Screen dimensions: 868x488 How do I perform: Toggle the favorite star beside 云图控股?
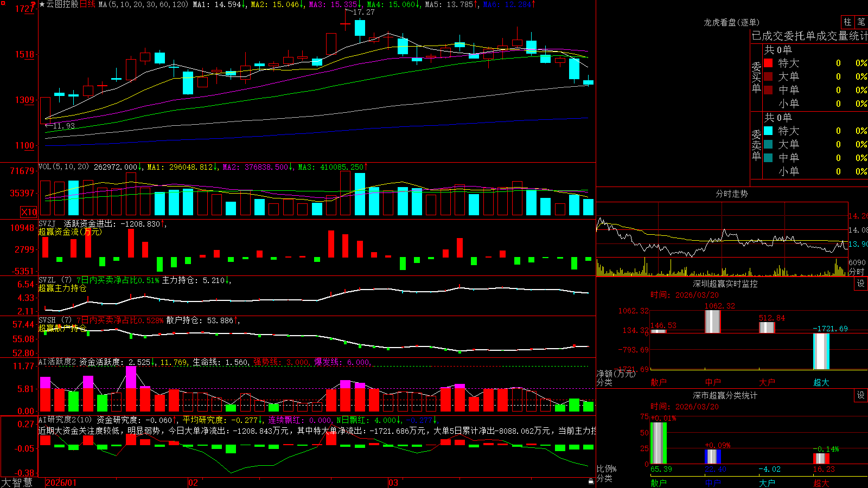(42, 4)
